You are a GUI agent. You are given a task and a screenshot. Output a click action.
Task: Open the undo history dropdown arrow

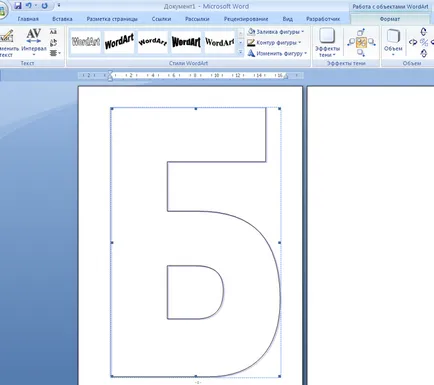pyautogui.click(x=35, y=5)
